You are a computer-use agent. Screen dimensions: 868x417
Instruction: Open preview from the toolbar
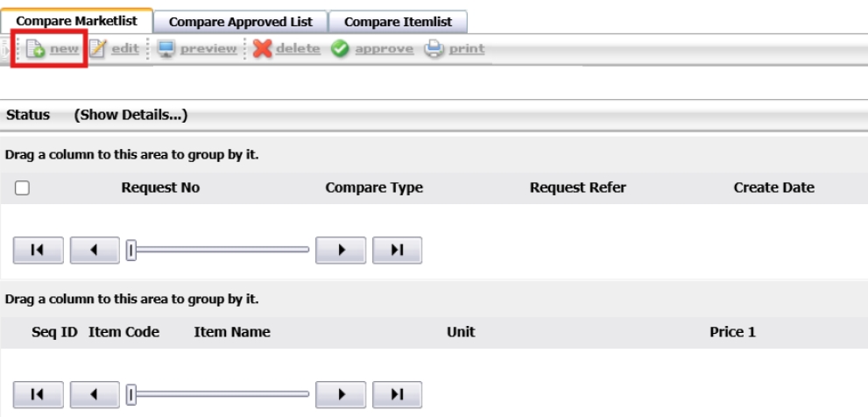(166, 49)
